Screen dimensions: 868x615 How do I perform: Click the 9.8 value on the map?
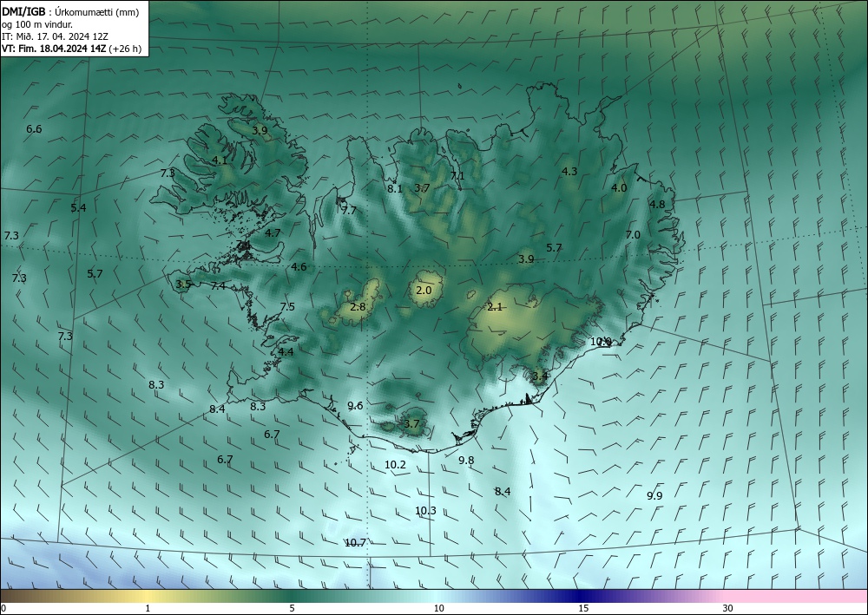pos(467,460)
